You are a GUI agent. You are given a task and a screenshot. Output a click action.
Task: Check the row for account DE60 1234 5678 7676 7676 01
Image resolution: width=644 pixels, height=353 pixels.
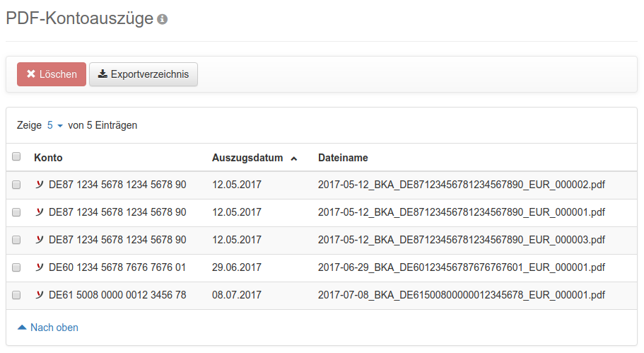pos(16,267)
